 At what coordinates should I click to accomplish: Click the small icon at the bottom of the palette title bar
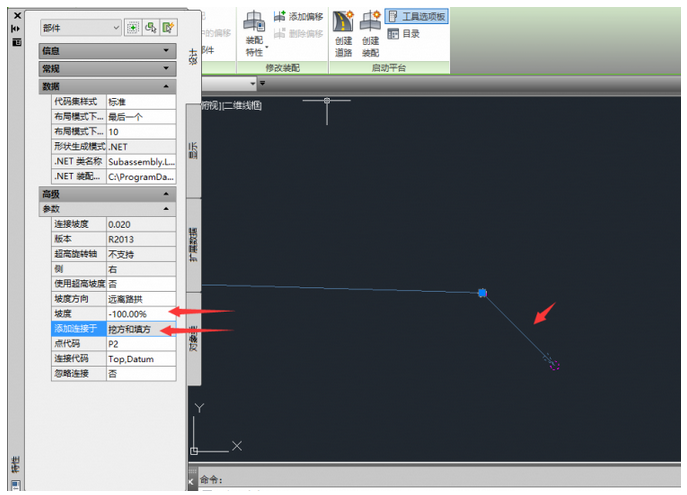15,485
